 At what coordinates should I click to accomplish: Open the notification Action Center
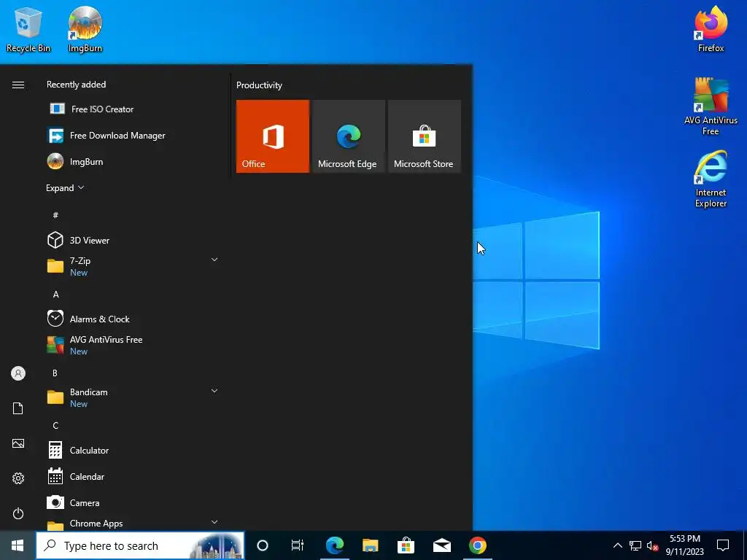coord(723,545)
